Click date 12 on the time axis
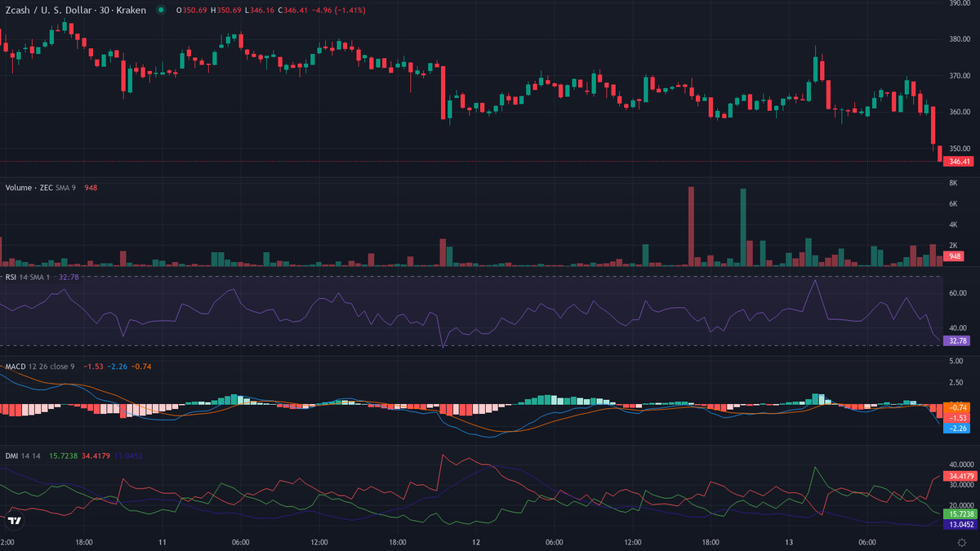The height and width of the screenshot is (551, 980). pos(475,542)
